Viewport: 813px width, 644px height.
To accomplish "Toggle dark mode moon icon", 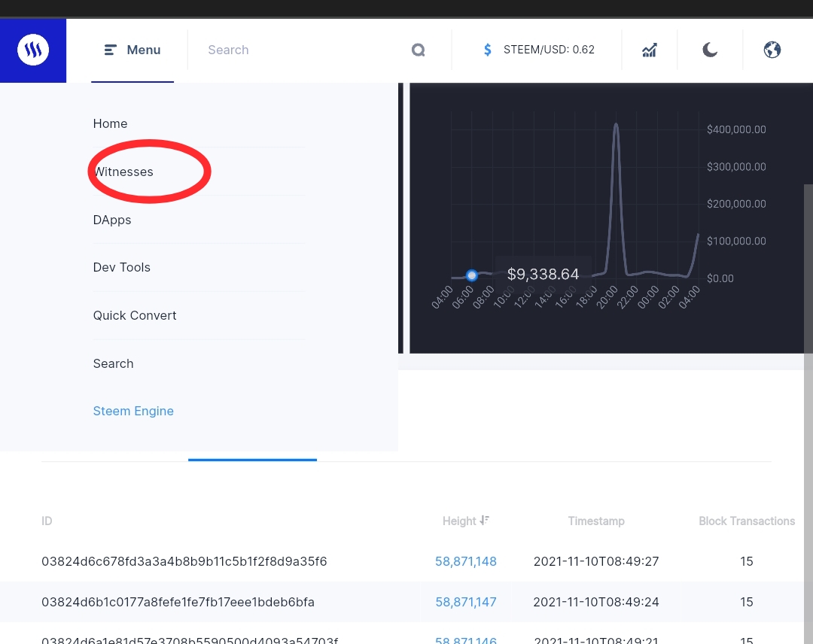I will pyautogui.click(x=710, y=50).
